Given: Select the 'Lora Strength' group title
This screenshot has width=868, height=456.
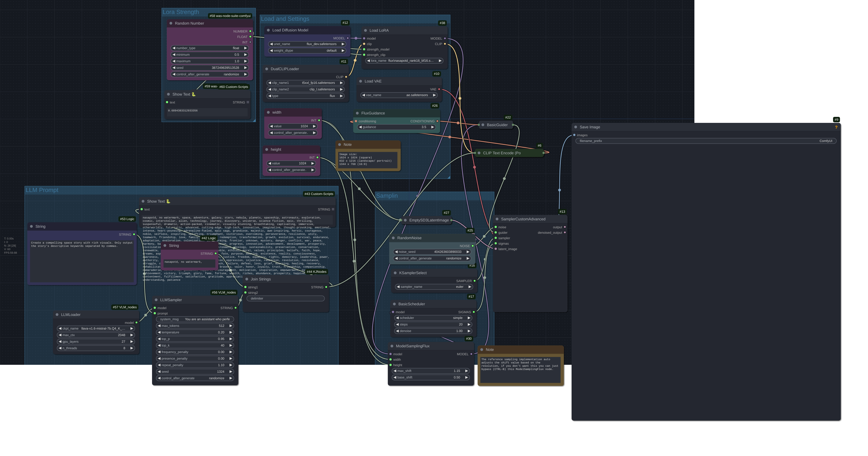Looking at the screenshot, I should tap(181, 12).
